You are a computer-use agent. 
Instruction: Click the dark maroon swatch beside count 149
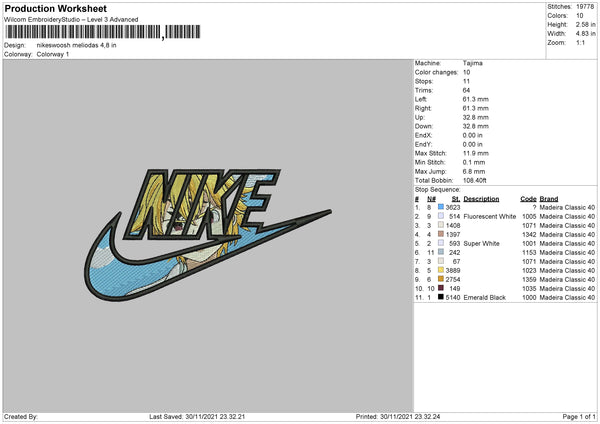click(x=441, y=288)
